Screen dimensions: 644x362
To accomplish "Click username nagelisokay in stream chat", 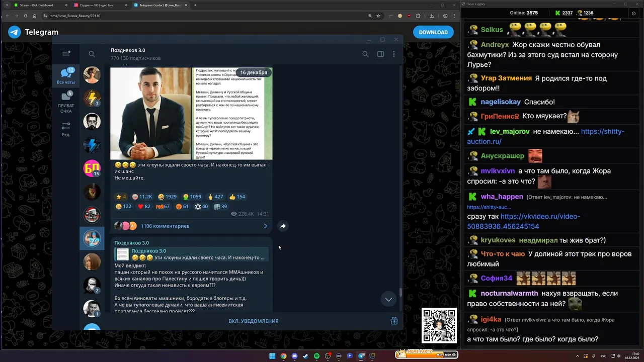I will (501, 102).
